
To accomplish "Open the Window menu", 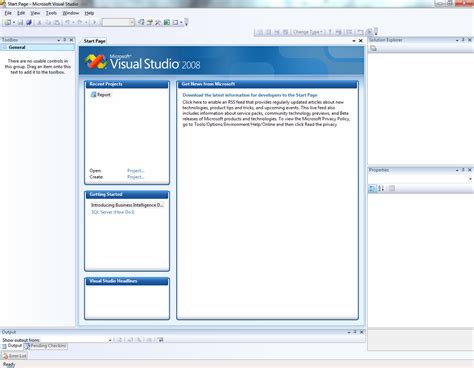I will pyautogui.click(x=71, y=13).
